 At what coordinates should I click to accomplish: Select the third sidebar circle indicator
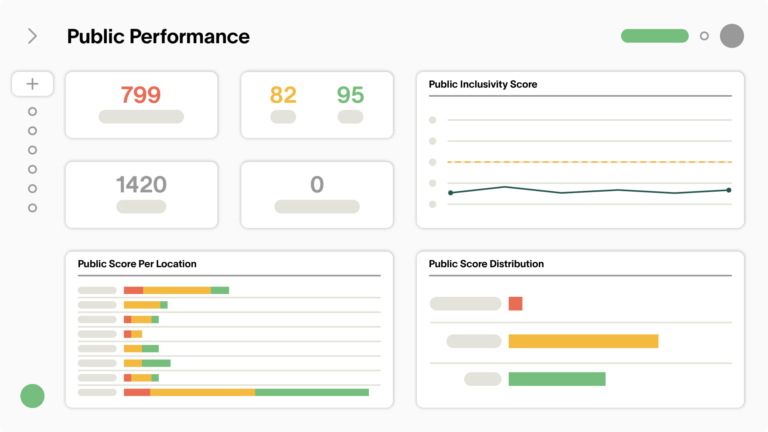coord(32,150)
